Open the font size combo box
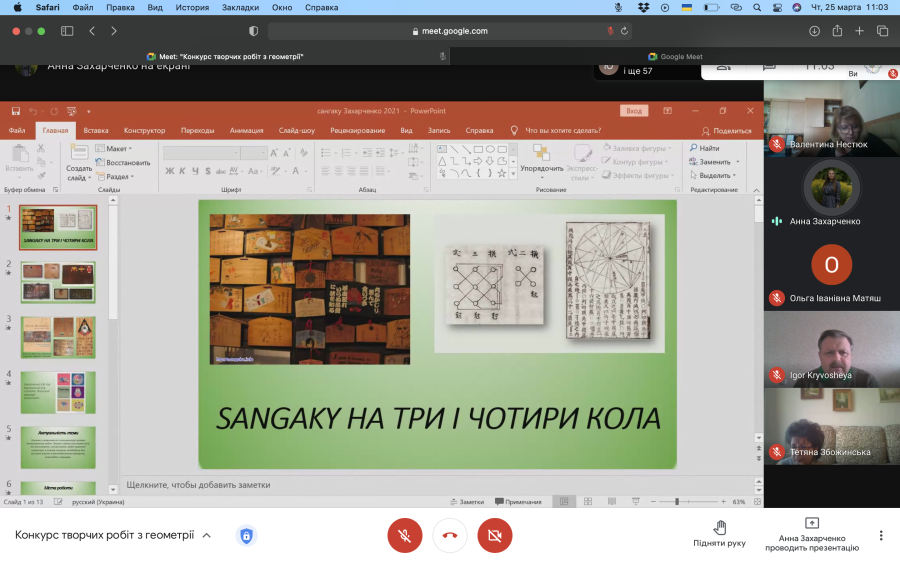The width and height of the screenshot is (900, 563). [253, 153]
